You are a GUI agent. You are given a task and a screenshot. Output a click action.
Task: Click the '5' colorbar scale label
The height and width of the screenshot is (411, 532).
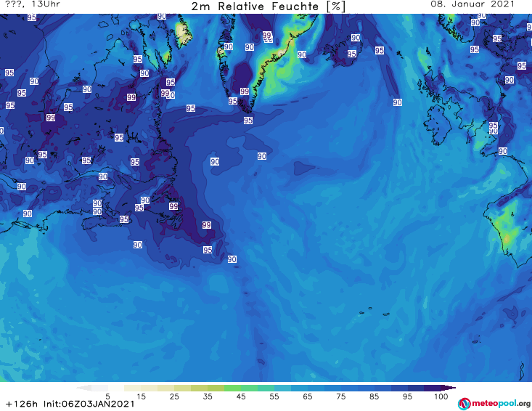[x=108, y=396]
